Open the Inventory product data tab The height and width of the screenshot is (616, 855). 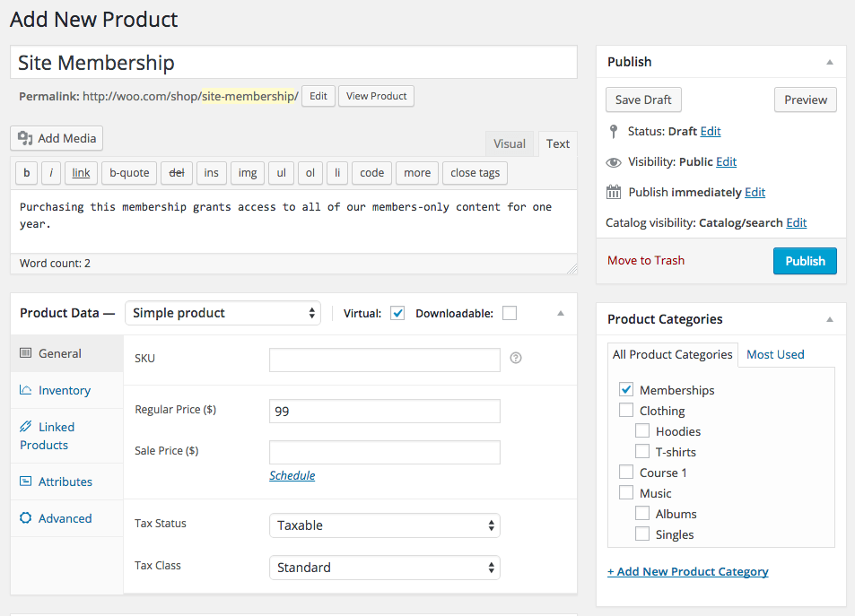pos(64,390)
